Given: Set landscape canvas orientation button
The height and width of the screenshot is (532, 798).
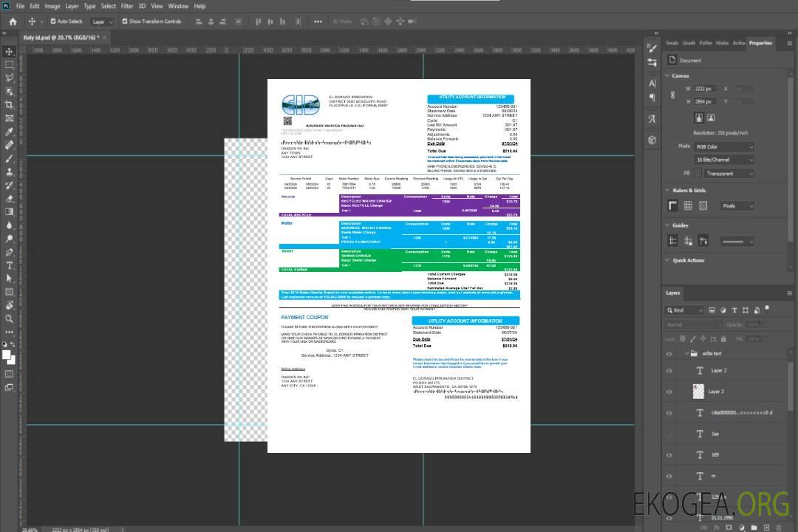Looking at the screenshot, I should [x=711, y=118].
